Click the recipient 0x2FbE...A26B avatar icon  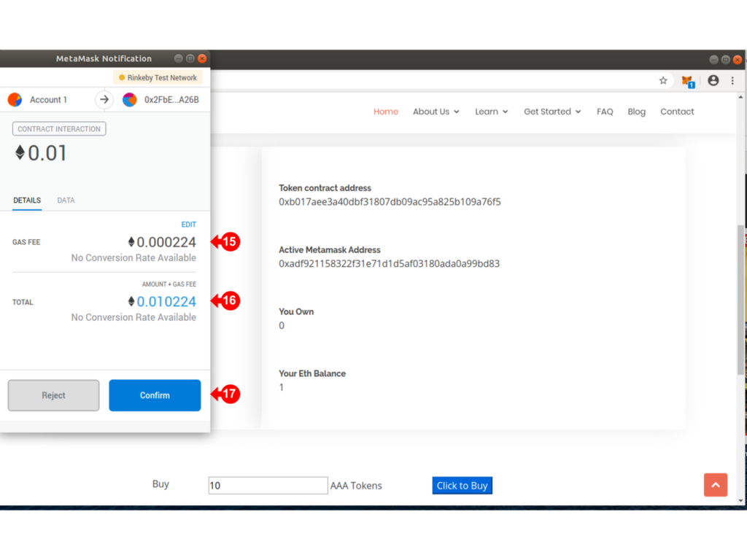130,99
